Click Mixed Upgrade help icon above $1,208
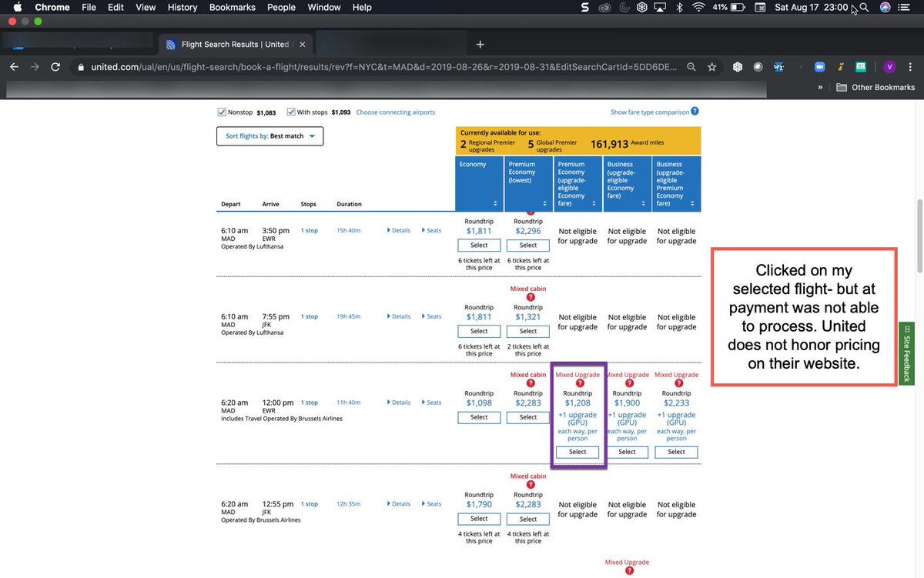The image size is (924, 578). click(x=580, y=383)
